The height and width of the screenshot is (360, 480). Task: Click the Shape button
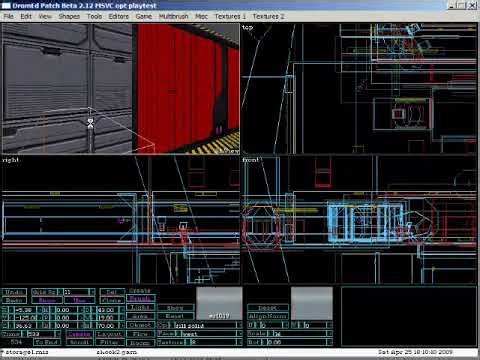[176, 307]
